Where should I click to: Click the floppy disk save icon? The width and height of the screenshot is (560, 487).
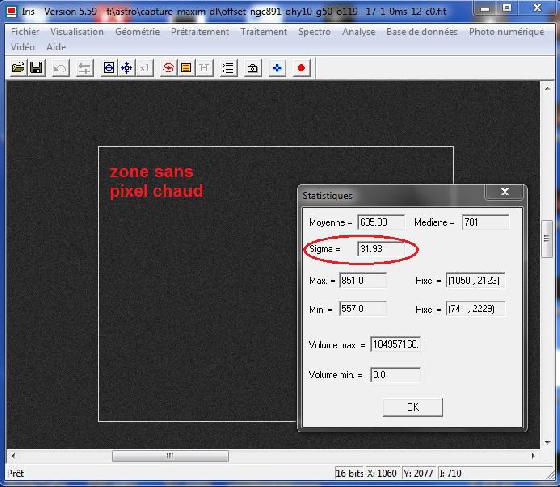[x=36, y=67]
